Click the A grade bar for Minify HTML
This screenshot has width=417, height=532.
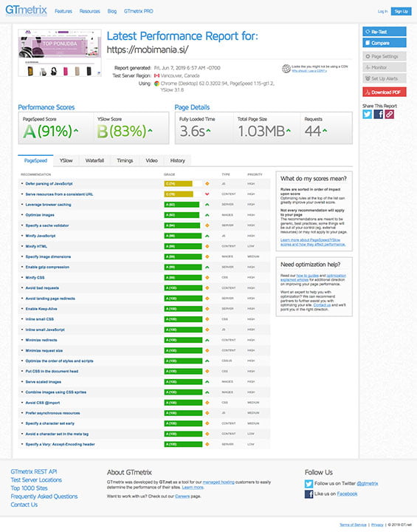tap(183, 246)
